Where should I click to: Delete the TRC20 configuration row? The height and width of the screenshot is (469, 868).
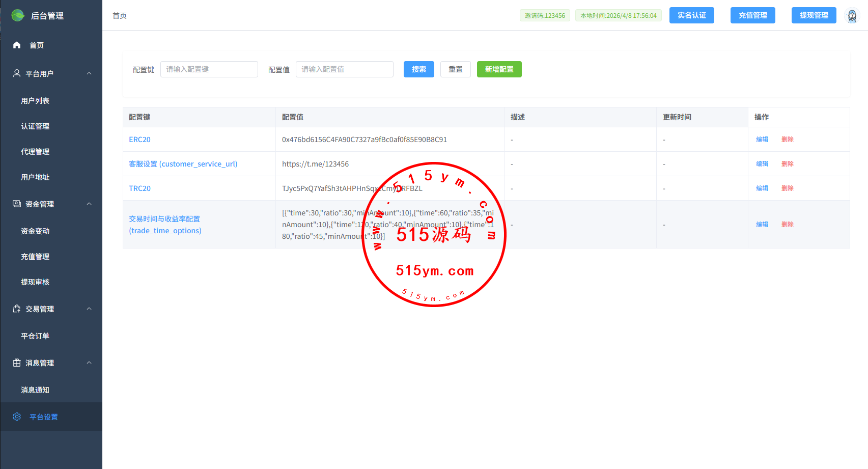click(787, 188)
